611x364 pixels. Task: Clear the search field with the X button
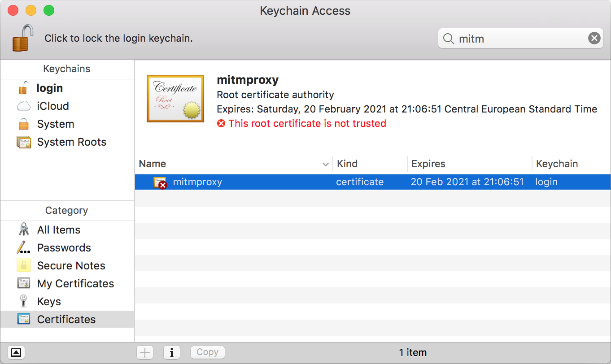pyautogui.click(x=594, y=39)
